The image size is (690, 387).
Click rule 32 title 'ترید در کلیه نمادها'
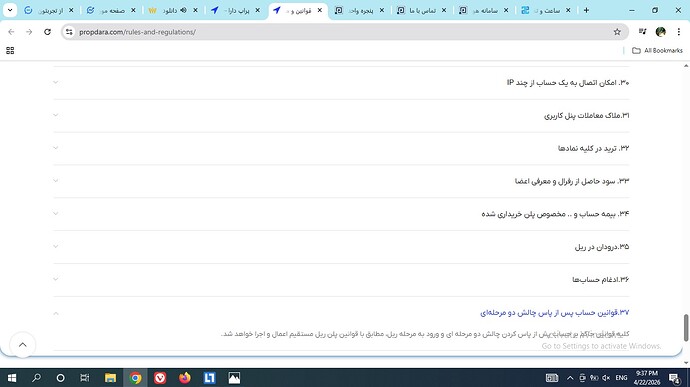593,148
